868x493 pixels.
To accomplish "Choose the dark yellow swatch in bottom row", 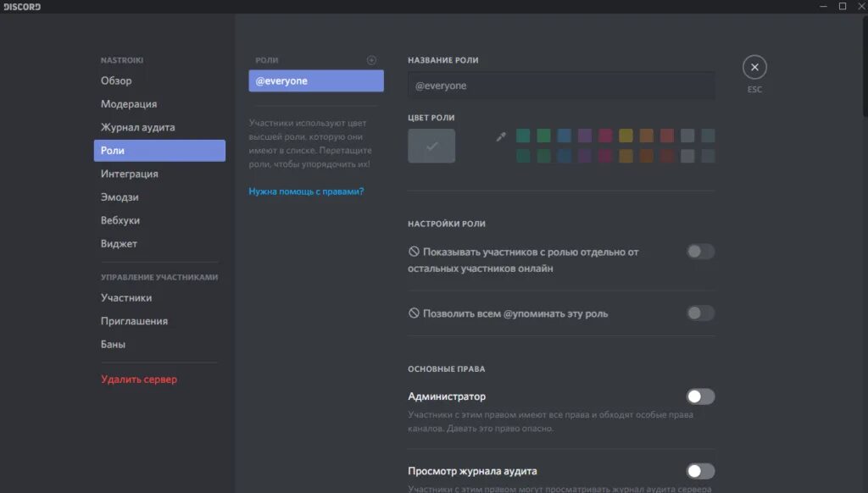I will pos(626,156).
